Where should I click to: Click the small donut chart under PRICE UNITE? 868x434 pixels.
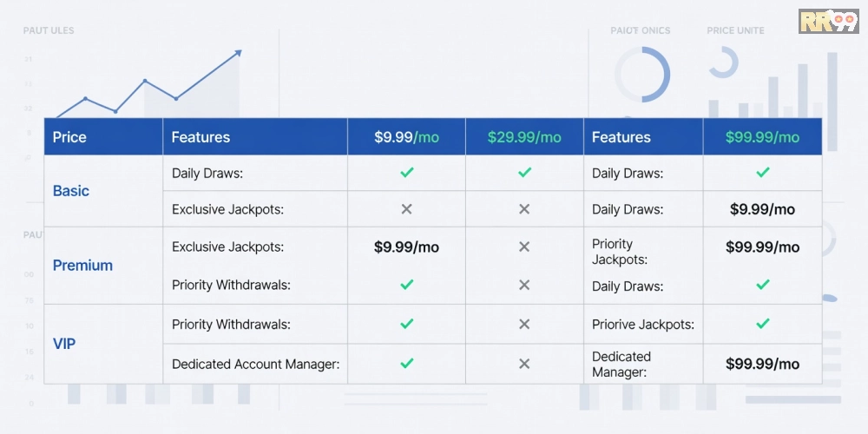point(723,62)
